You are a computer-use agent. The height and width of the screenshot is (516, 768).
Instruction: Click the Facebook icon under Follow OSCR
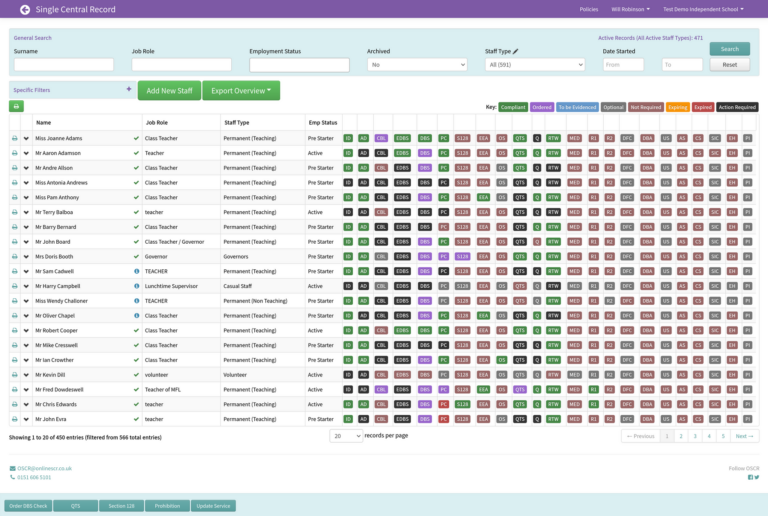751,477
